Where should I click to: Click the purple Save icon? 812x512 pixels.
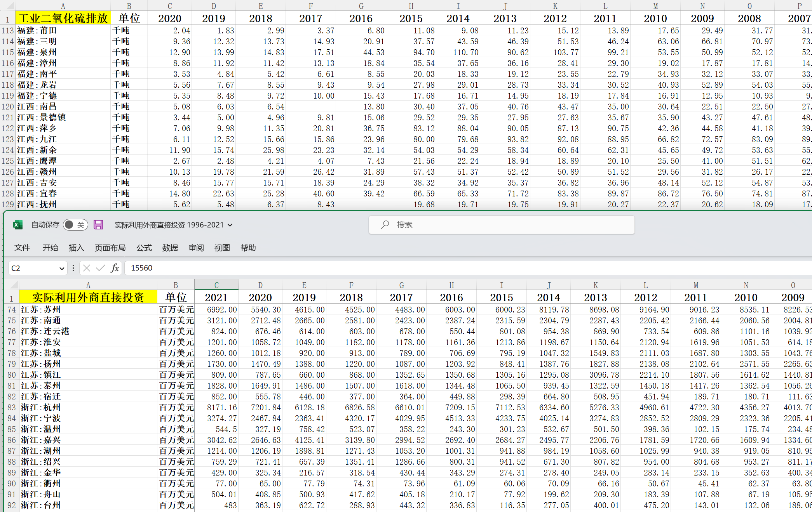tap(98, 225)
